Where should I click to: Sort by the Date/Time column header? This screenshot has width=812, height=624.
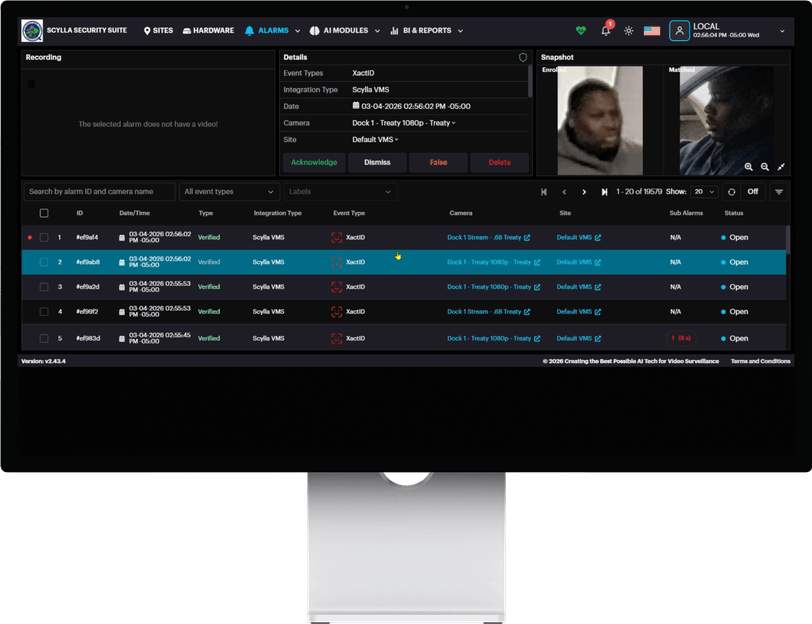134,213
